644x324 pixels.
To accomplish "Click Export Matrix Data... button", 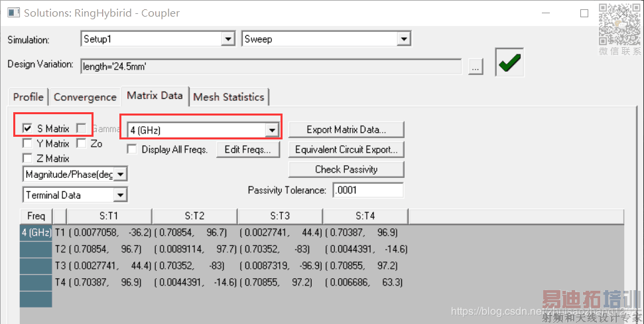I will coord(346,129).
